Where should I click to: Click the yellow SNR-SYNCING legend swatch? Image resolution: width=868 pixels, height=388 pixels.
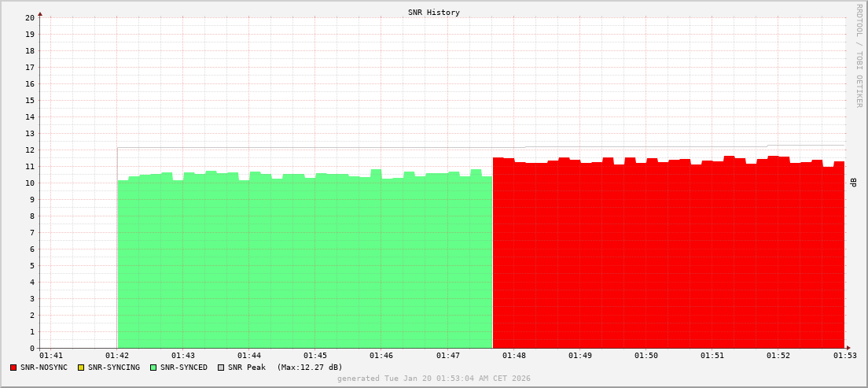point(80,368)
